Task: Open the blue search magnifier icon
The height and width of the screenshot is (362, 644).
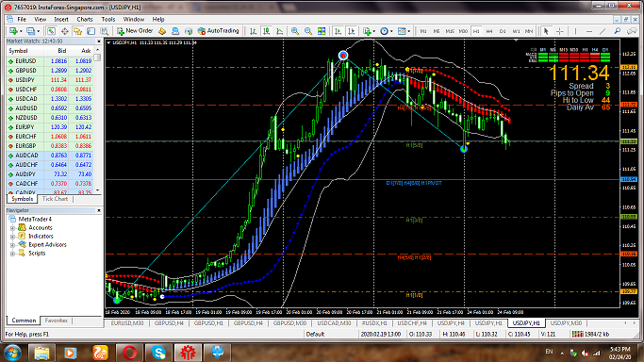Action: pyautogui.click(x=617, y=31)
